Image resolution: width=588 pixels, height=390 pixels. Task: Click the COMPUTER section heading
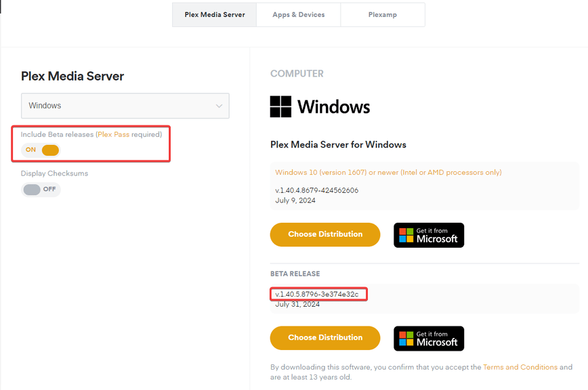pyautogui.click(x=297, y=73)
